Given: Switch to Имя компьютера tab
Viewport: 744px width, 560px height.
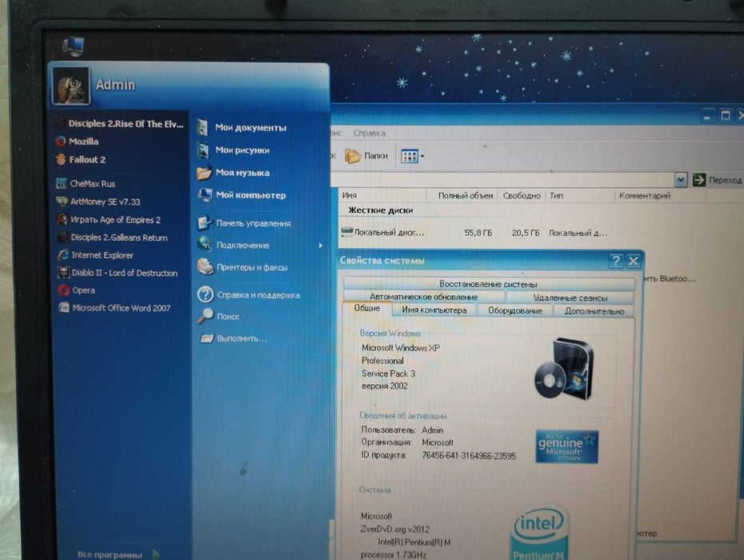Looking at the screenshot, I should click(x=434, y=310).
